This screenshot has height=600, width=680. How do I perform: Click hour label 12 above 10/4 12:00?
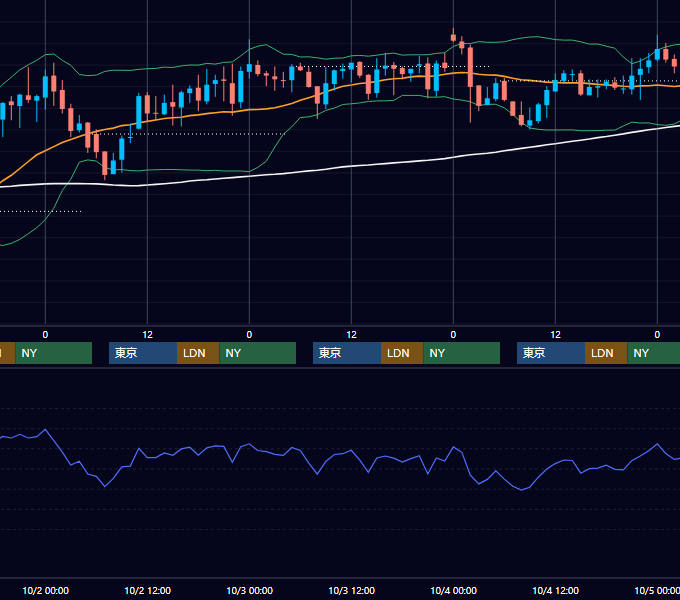(x=555, y=334)
